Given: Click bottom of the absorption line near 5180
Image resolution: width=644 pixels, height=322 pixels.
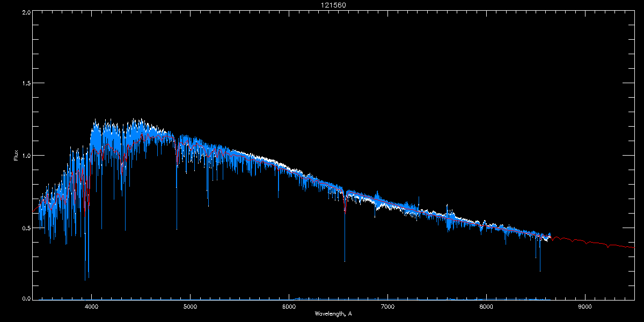Looking at the screenshot, I should click(208, 206).
